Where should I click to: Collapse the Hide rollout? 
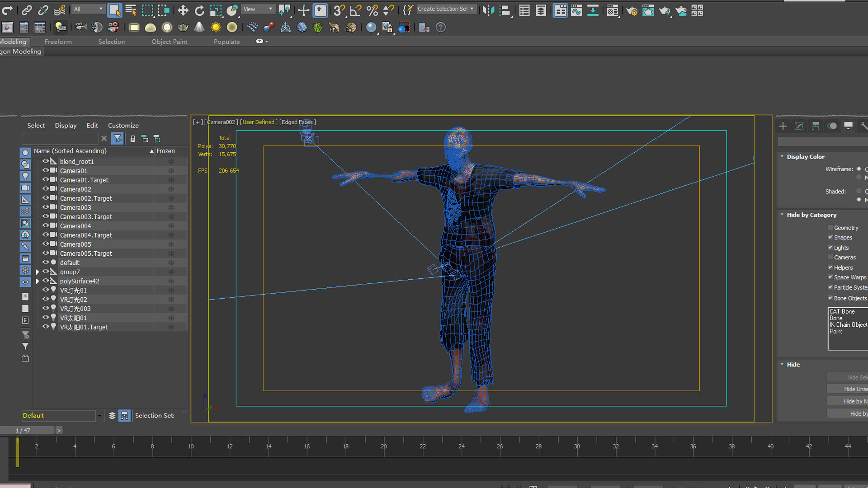click(x=782, y=364)
